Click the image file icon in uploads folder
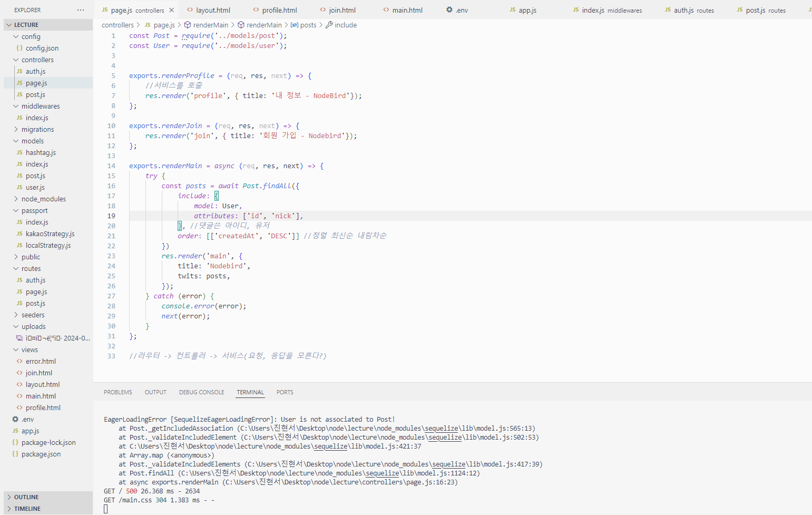This screenshot has width=812, height=515. tap(19, 338)
